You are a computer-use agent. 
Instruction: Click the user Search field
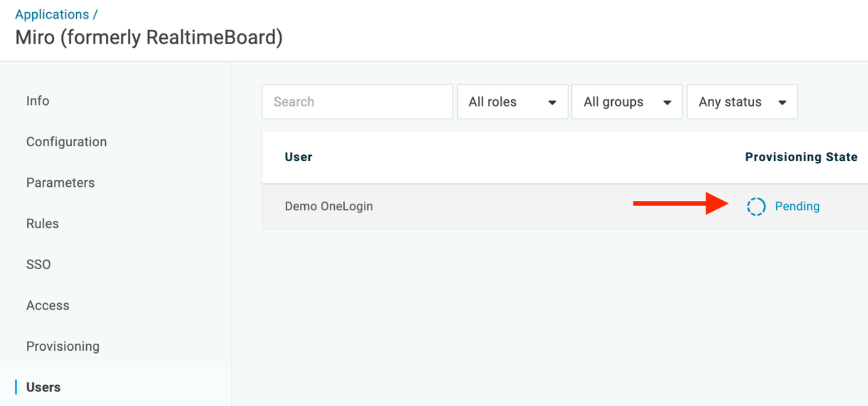(357, 102)
